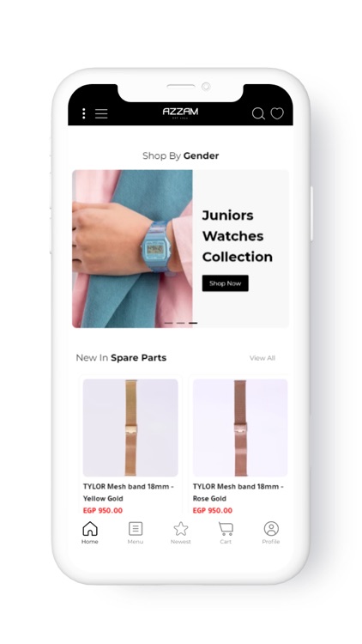Open TYLOR Mesh band Rose Gold title
The width and height of the screenshot is (362, 644).
point(238,493)
